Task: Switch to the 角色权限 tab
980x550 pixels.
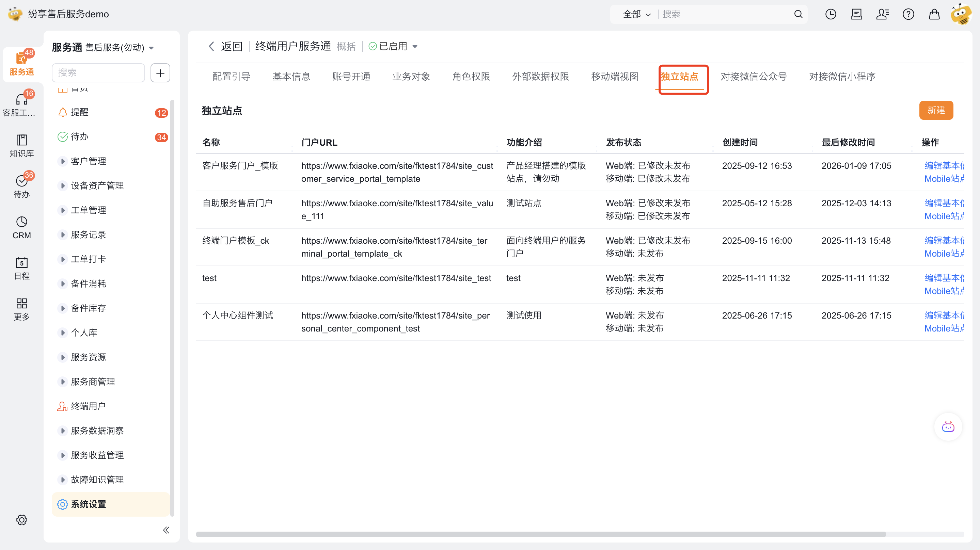Action: click(x=471, y=77)
